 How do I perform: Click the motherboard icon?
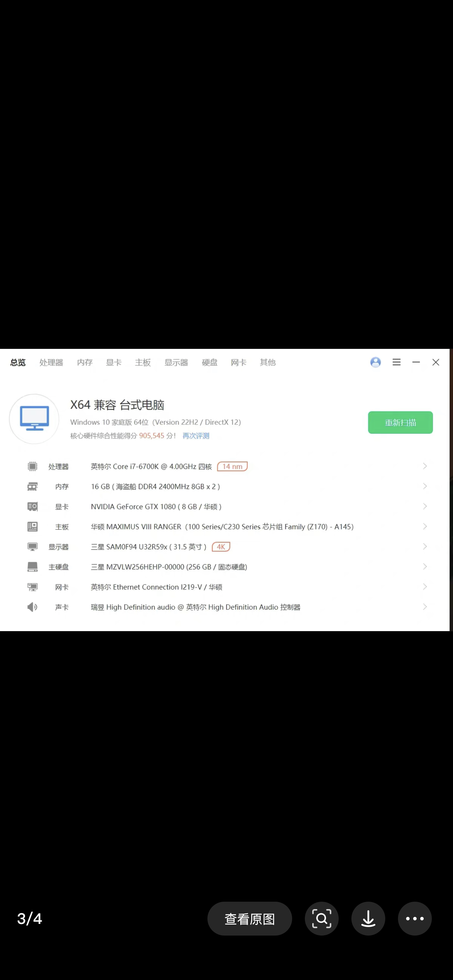pos(32,527)
